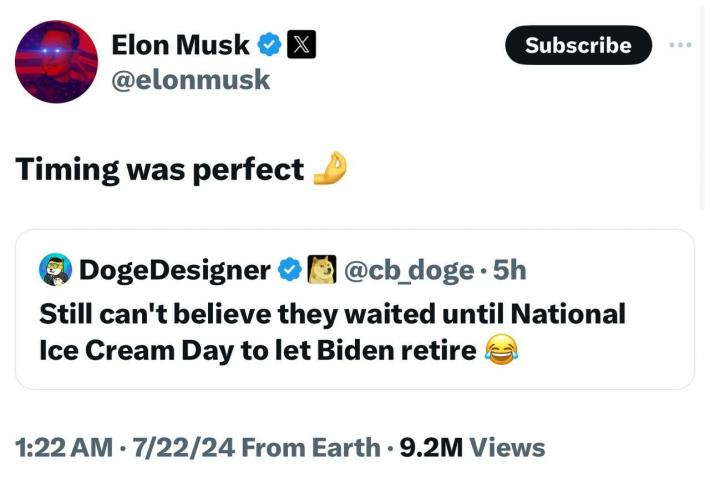Click Elon Musk's blue verified badge
This screenshot has height=478, width=710.
coord(269,44)
